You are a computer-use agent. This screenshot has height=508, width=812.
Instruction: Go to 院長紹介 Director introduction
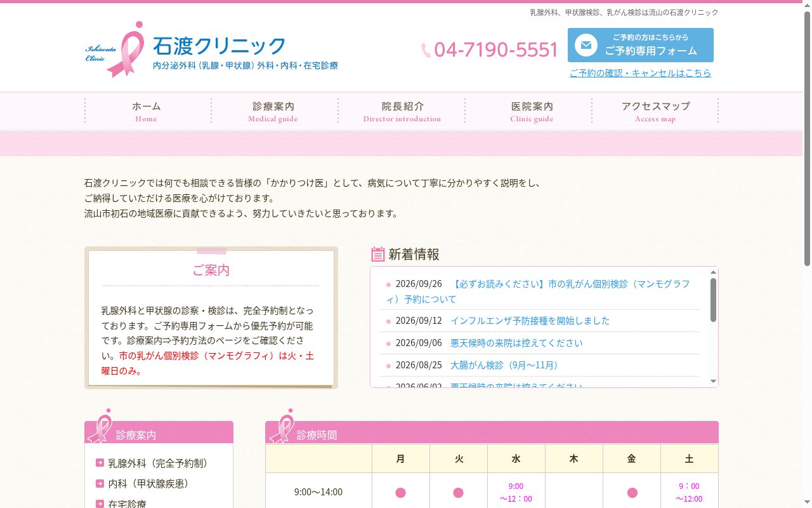pyautogui.click(x=402, y=111)
